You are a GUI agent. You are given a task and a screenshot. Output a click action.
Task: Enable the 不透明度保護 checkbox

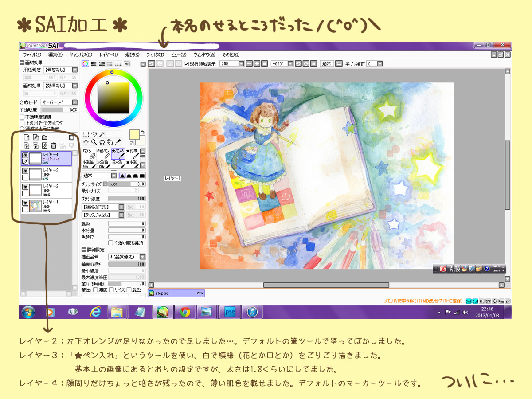[22, 117]
